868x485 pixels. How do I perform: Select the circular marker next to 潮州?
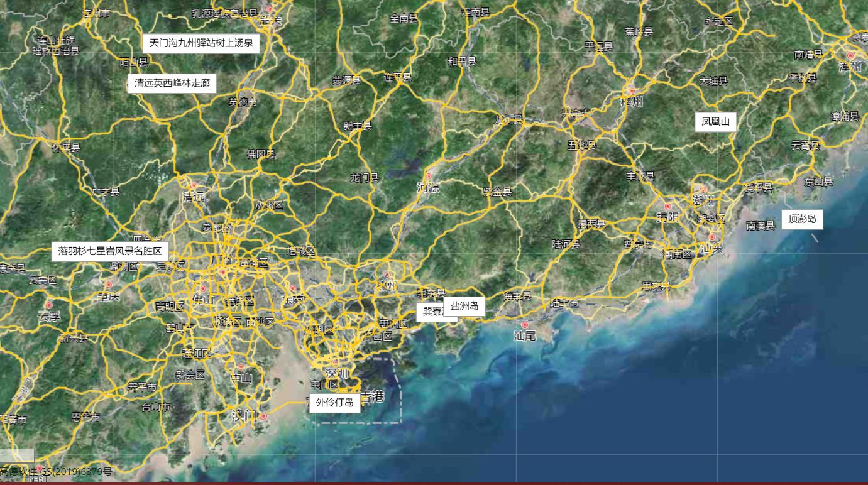click(x=704, y=190)
